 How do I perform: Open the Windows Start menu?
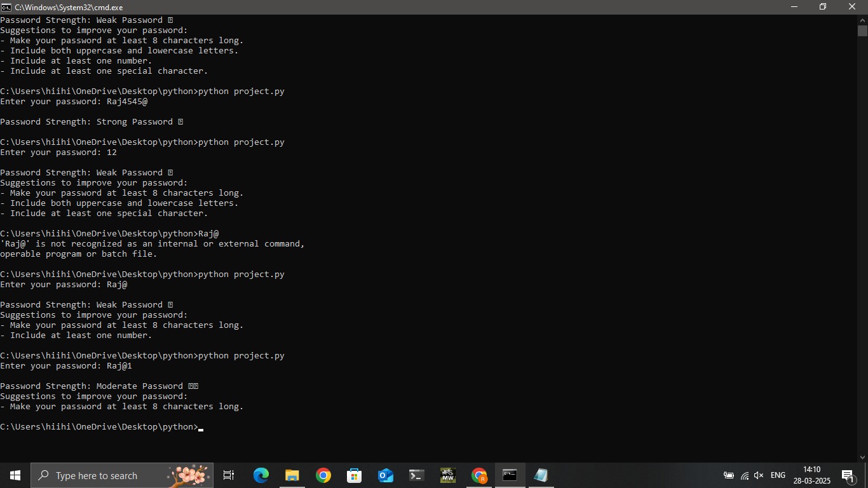(15, 475)
